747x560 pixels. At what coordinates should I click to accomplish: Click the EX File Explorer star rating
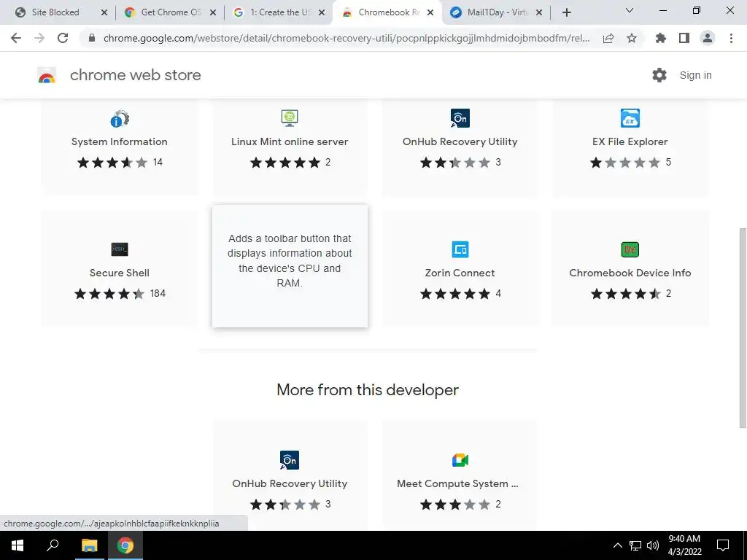point(625,163)
